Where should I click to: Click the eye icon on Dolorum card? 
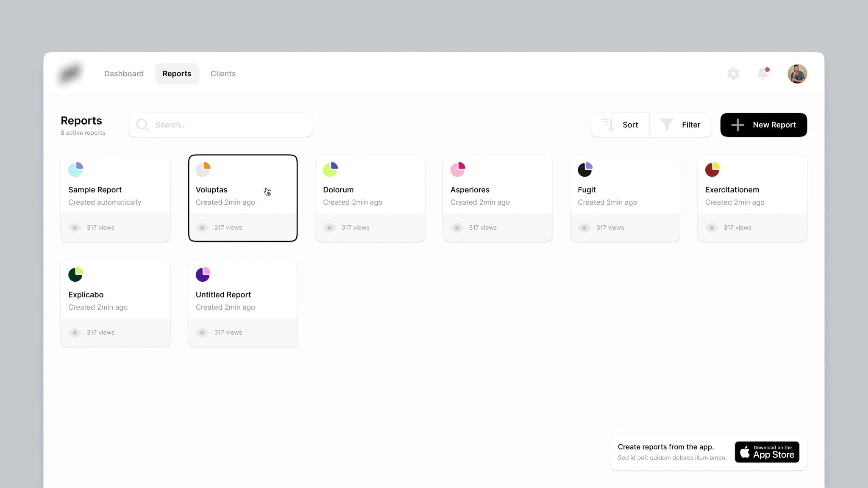click(330, 227)
